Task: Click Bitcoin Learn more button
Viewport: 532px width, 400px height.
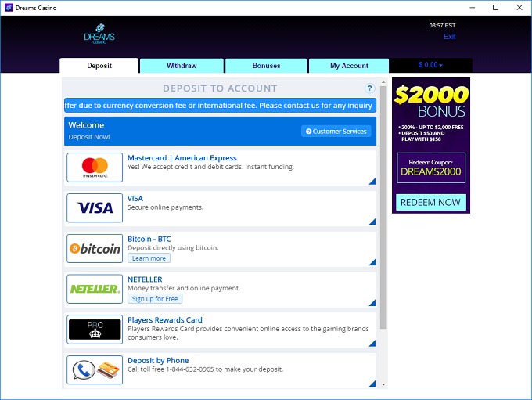Action: pyautogui.click(x=149, y=258)
